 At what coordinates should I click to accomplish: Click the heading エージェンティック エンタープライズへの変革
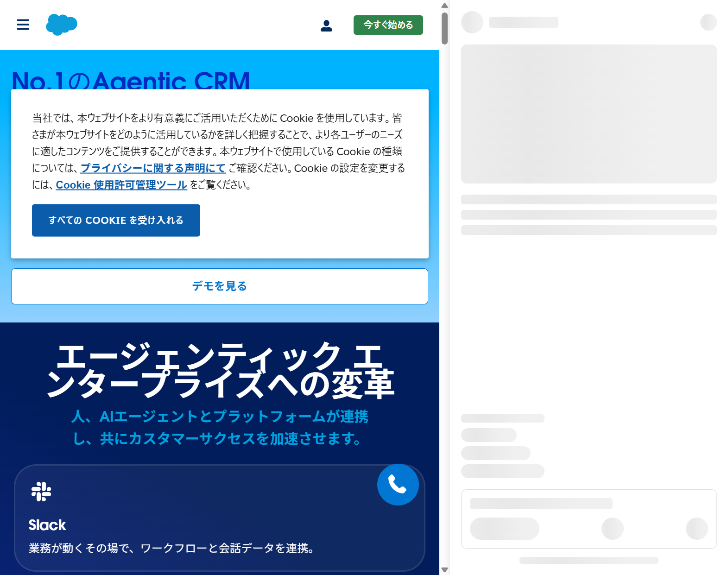220,371
